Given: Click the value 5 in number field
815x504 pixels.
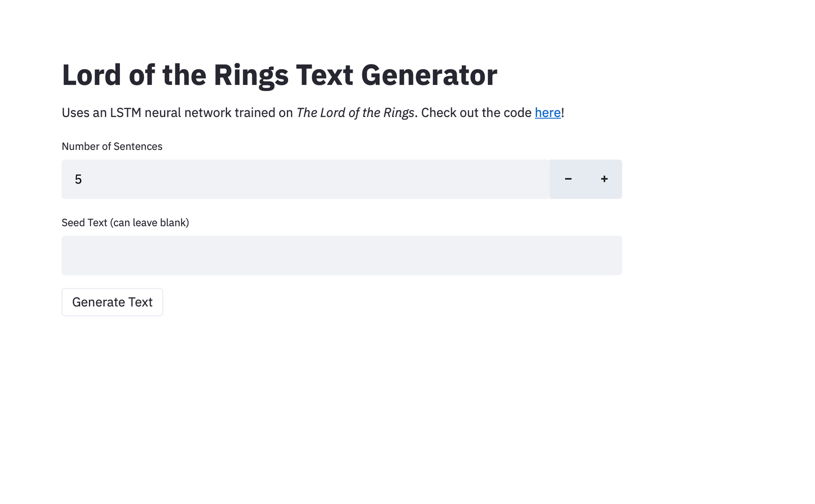Looking at the screenshot, I should tap(78, 179).
